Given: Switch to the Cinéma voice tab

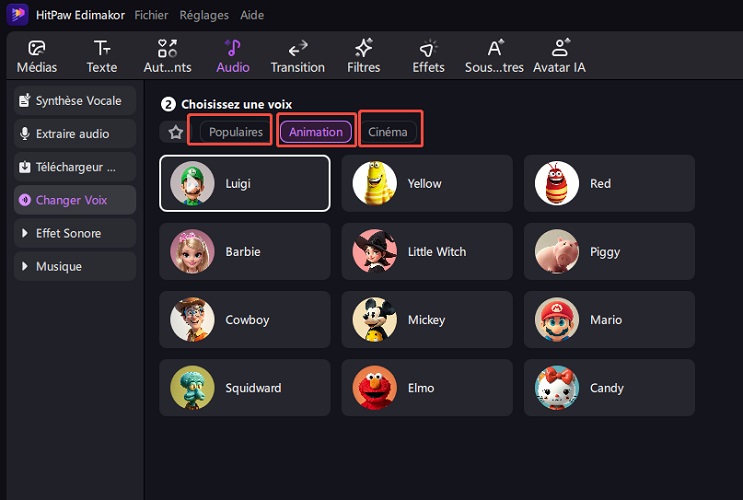Looking at the screenshot, I should tap(387, 132).
